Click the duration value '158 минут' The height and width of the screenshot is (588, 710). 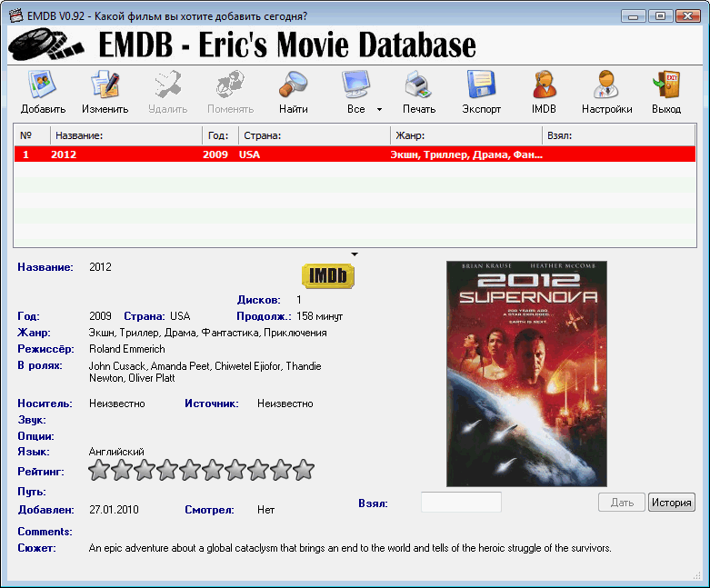(320, 316)
